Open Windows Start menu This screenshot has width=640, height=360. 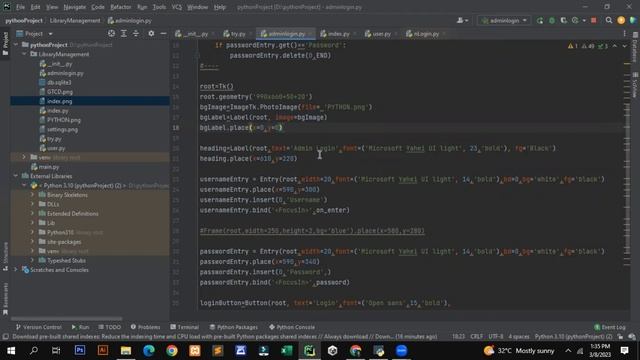11,351
